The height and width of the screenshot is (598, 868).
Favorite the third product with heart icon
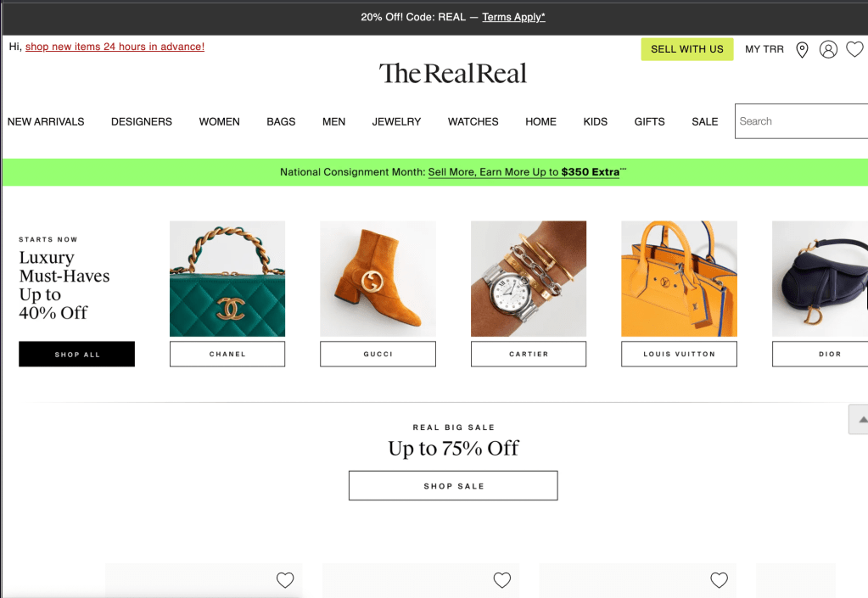tap(719, 579)
